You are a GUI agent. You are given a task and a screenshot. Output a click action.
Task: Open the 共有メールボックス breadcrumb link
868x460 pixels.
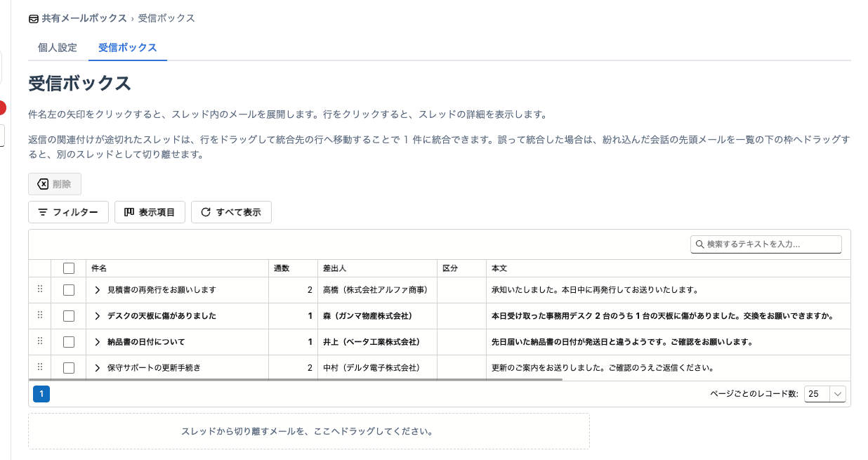tap(84, 18)
